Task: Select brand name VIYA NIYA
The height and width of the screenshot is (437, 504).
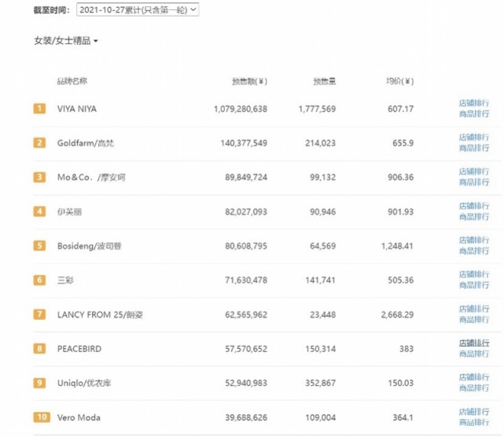Action: pos(77,109)
